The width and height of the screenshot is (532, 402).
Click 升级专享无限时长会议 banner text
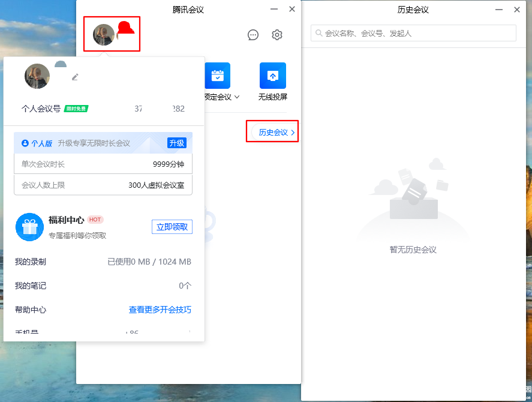point(94,143)
